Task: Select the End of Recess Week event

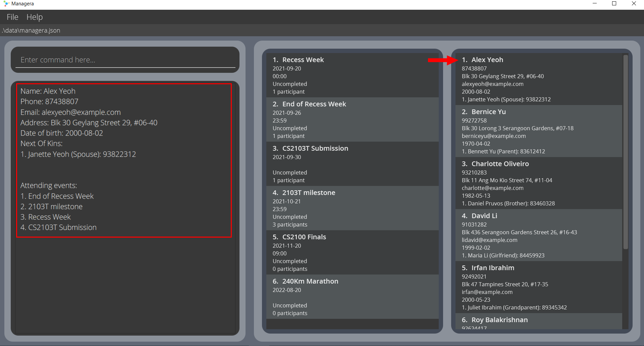Action: [x=353, y=119]
